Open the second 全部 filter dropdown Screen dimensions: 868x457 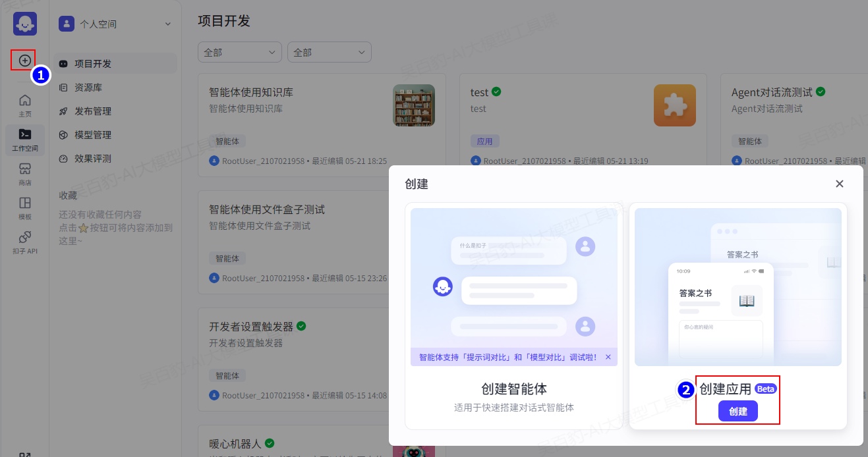click(329, 52)
